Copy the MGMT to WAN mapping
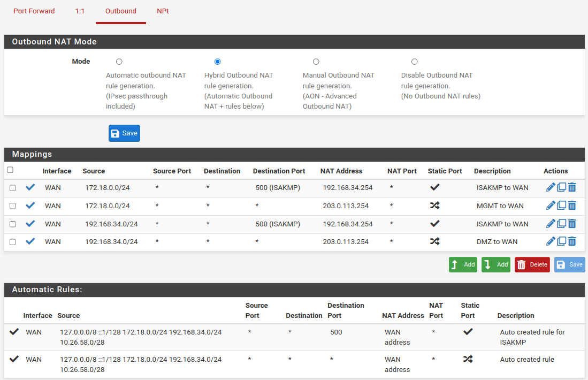 [x=561, y=205]
